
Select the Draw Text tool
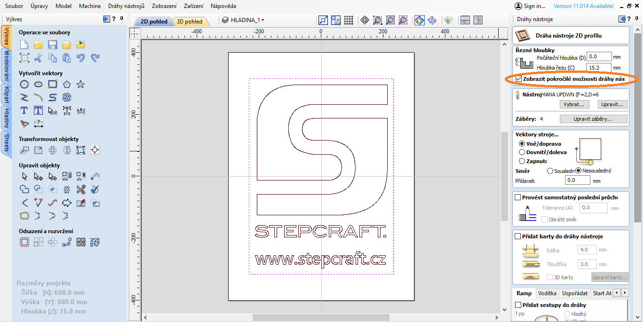[24, 110]
